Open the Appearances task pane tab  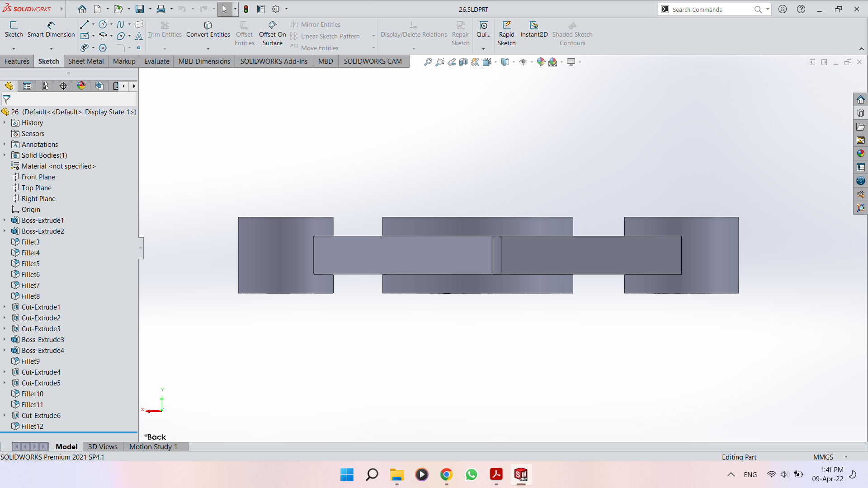pos(860,154)
